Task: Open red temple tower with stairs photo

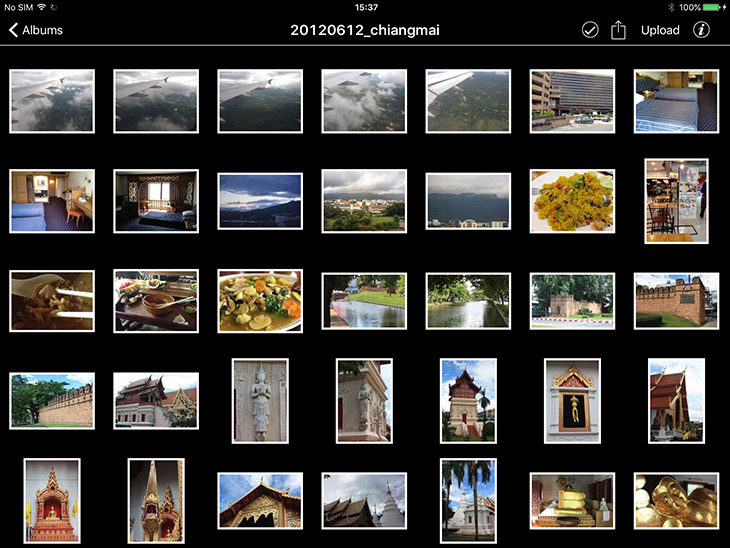Action: point(468,401)
